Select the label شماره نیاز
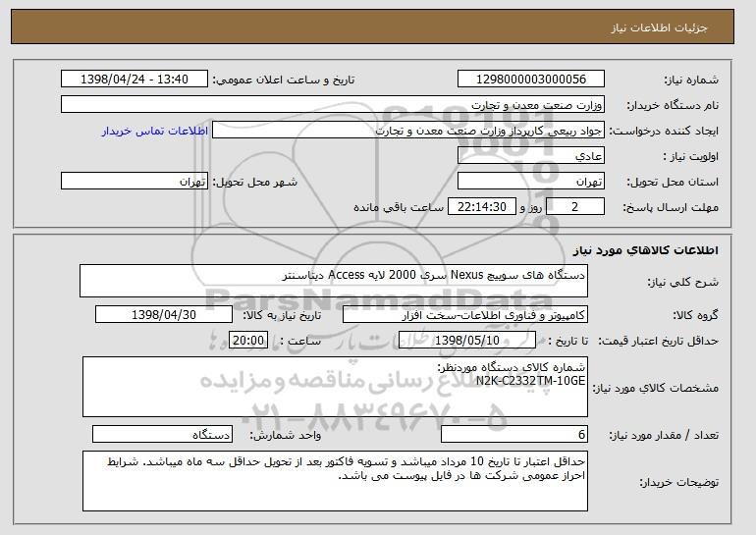Viewport: 756px width, 535px height. 691,80
